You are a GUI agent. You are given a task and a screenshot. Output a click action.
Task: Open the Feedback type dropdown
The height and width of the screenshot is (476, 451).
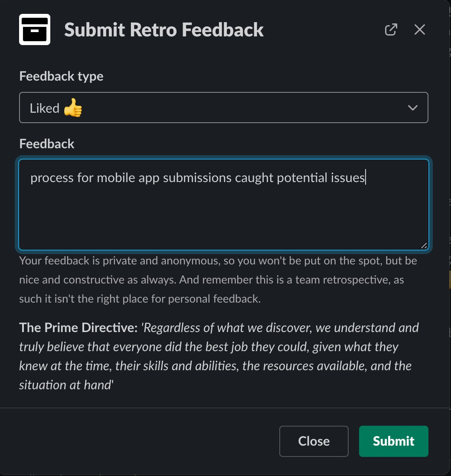point(223,108)
